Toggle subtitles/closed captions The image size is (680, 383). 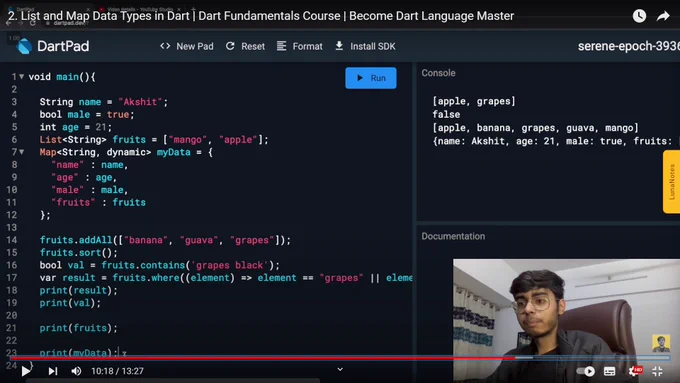[x=610, y=371]
